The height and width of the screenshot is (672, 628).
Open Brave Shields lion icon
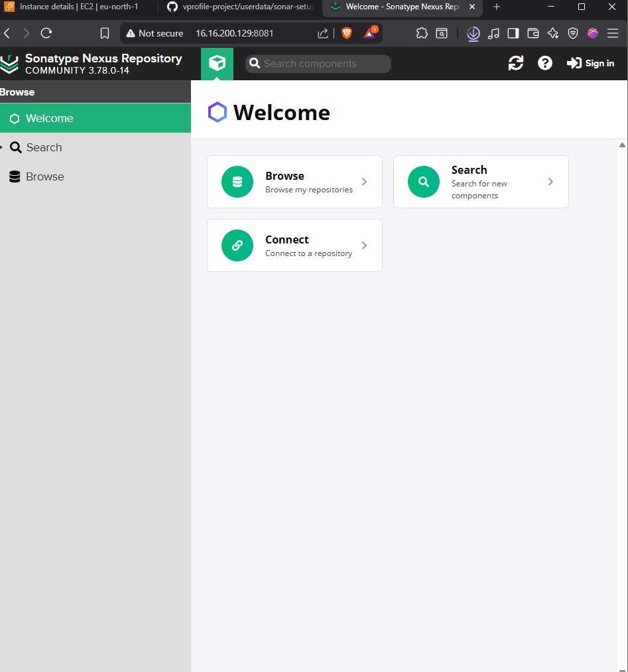coord(347,33)
